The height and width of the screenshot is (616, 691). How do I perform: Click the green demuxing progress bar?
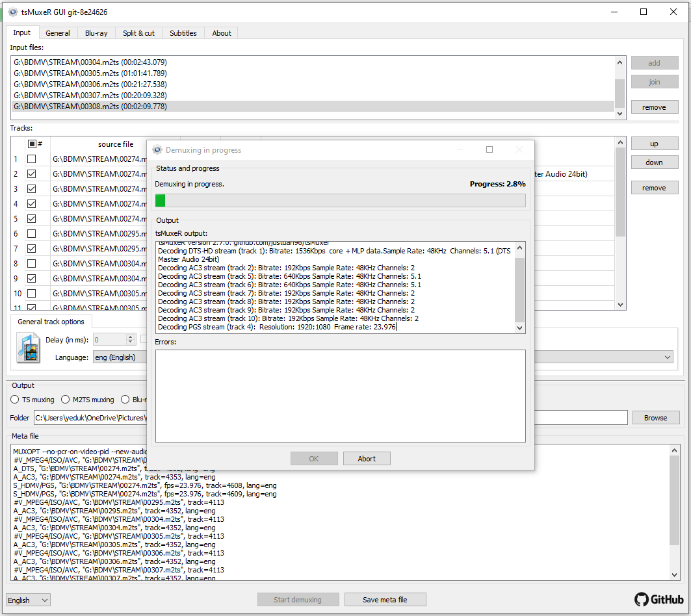(340, 201)
